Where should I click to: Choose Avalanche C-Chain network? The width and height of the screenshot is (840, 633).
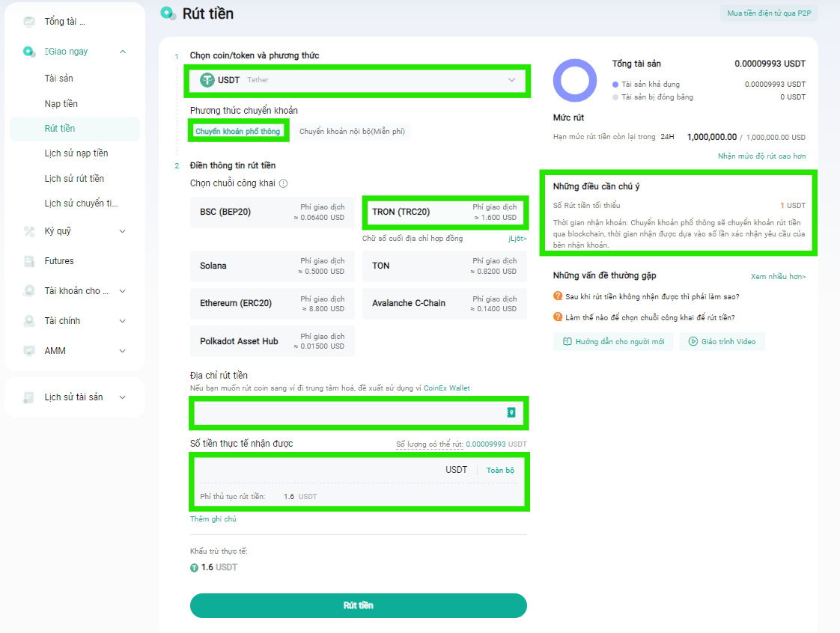[445, 304]
